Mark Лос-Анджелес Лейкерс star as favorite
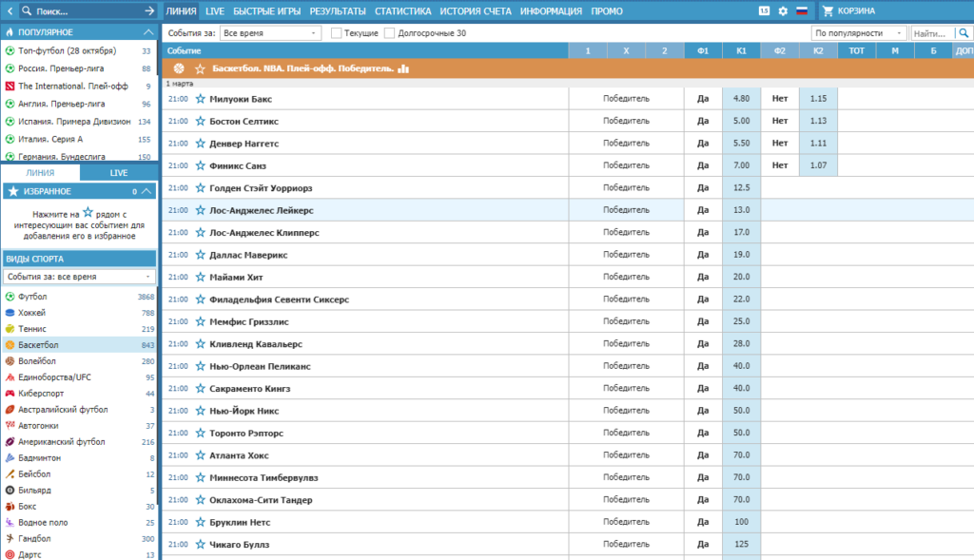 200,210
